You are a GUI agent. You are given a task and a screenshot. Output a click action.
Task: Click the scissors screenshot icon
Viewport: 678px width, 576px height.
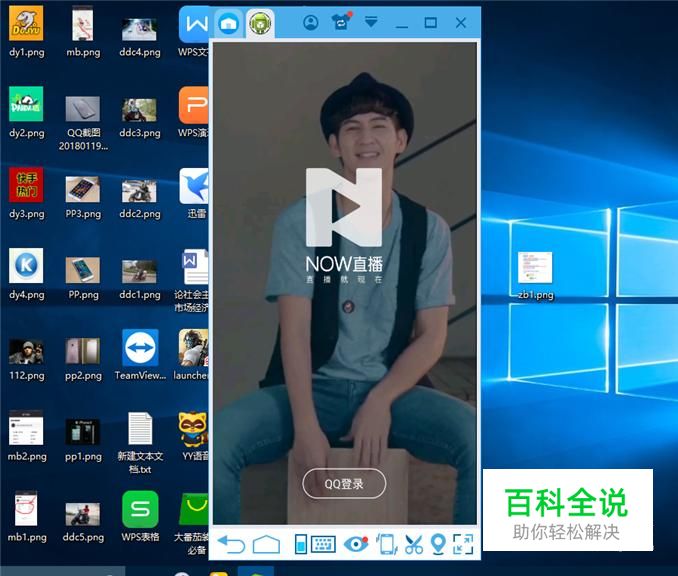414,544
